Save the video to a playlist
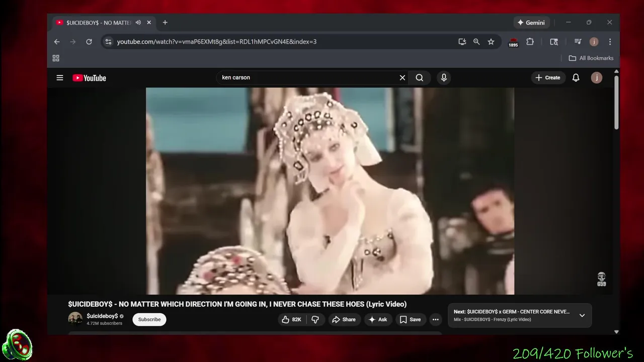This screenshot has width=644, height=362. tap(411, 319)
